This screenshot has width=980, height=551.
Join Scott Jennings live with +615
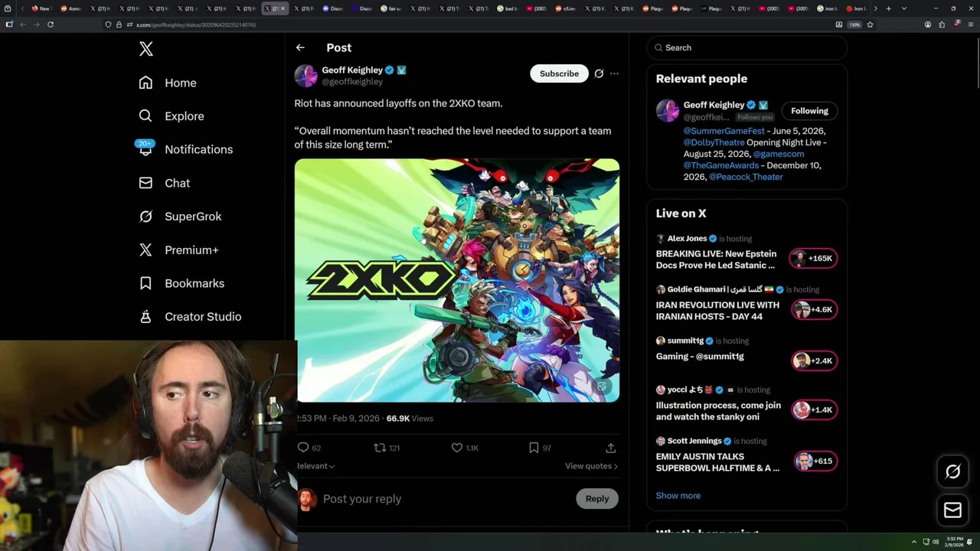pos(814,461)
